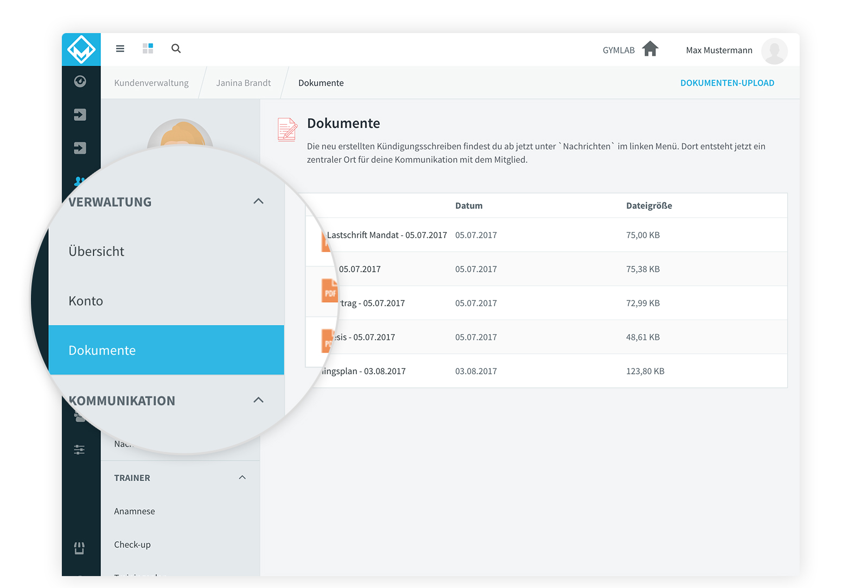Click the search magnifier icon
The height and width of the screenshot is (588, 868).
[176, 48]
